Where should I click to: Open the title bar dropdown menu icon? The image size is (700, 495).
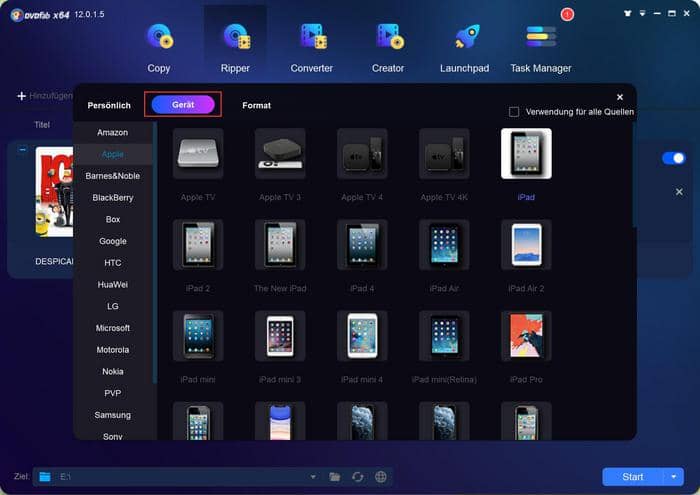pos(642,13)
